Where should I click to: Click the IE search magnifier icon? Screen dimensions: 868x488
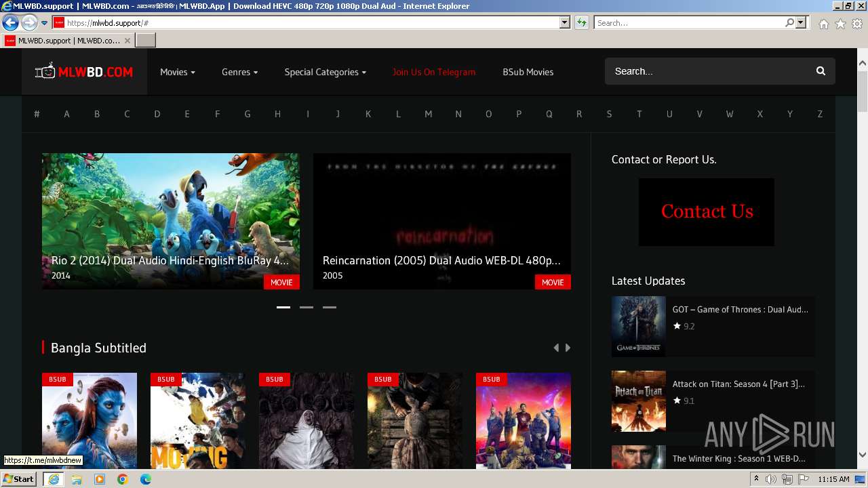[789, 23]
